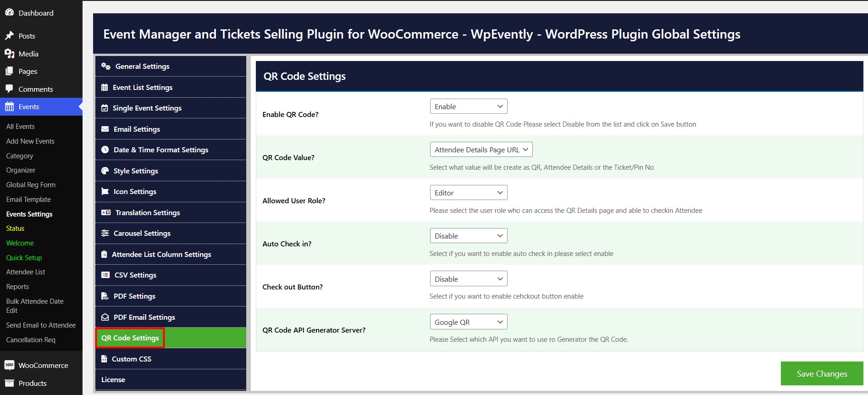Image resolution: width=868 pixels, height=395 pixels.
Task: Open Events Settings submenu link
Action: [x=29, y=214]
